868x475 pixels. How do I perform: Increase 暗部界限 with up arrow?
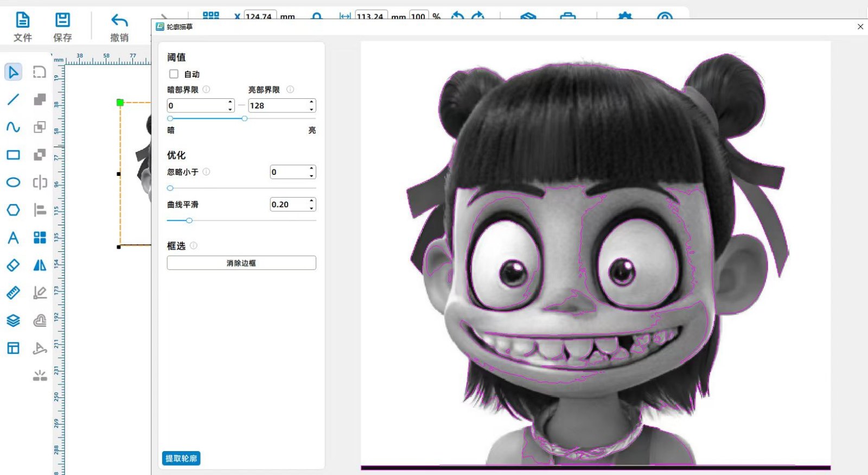coord(231,102)
